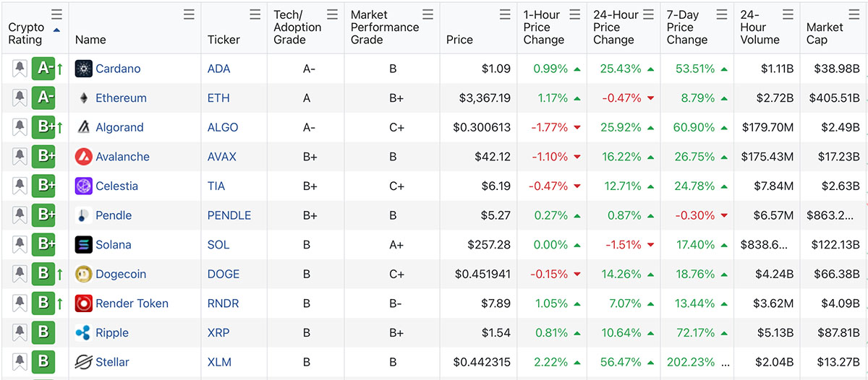Screen dimensions: 868x380
Task: Toggle the alert bell for Celestia
Action: (20, 186)
